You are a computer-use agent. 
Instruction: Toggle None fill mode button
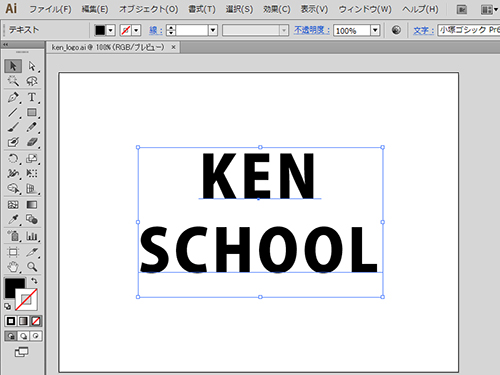[36, 321]
